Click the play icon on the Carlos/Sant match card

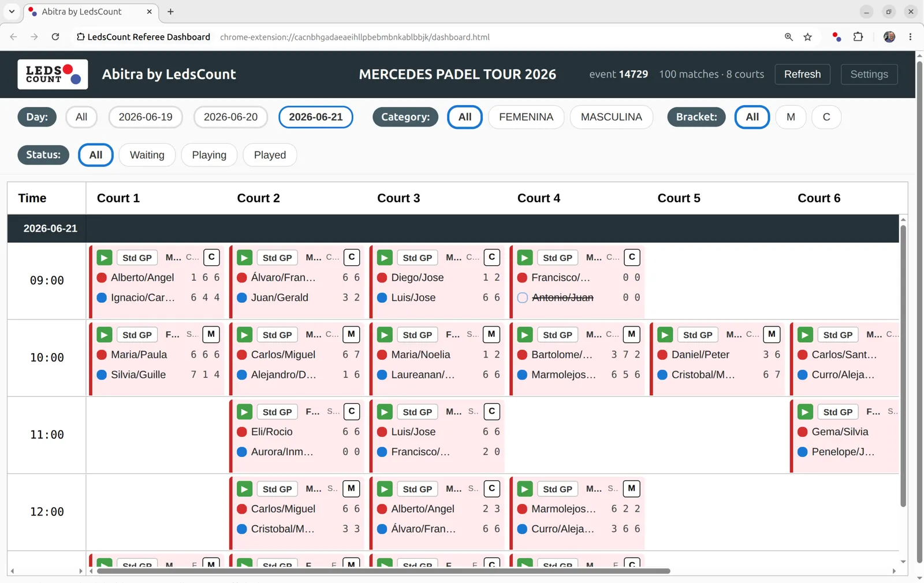[x=805, y=335]
